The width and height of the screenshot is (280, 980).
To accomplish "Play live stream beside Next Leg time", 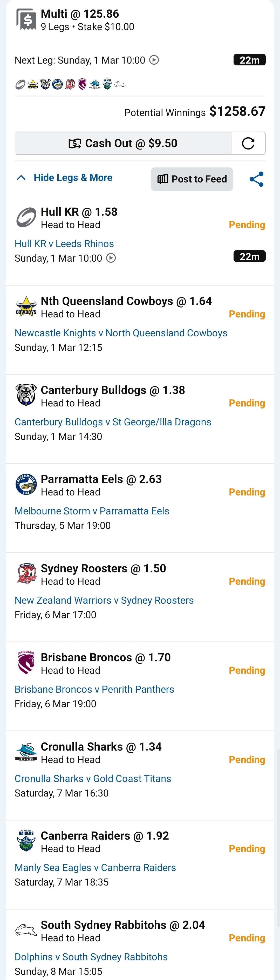I will pos(154,60).
